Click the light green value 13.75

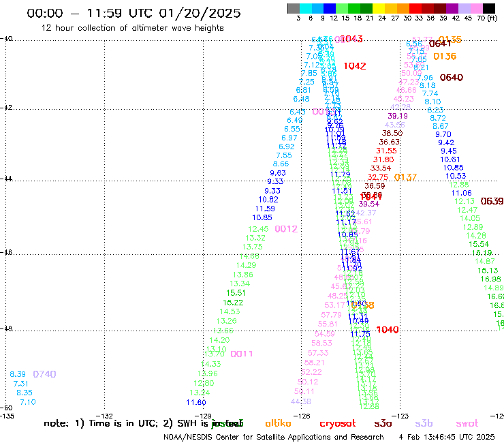[x=252, y=247]
